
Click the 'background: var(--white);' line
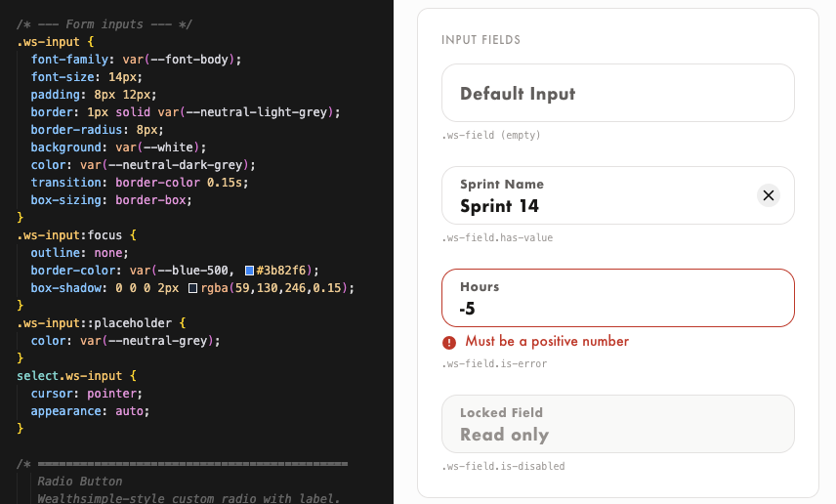tap(118, 147)
